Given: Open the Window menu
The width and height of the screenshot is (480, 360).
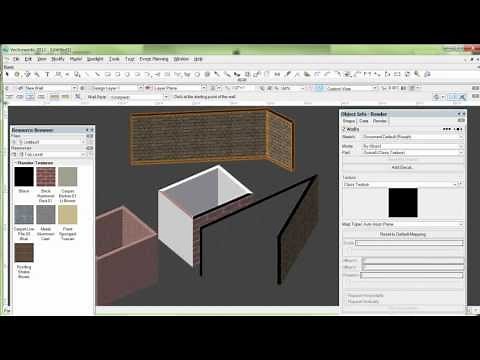Looking at the screenshot, I should click(181, 59).
